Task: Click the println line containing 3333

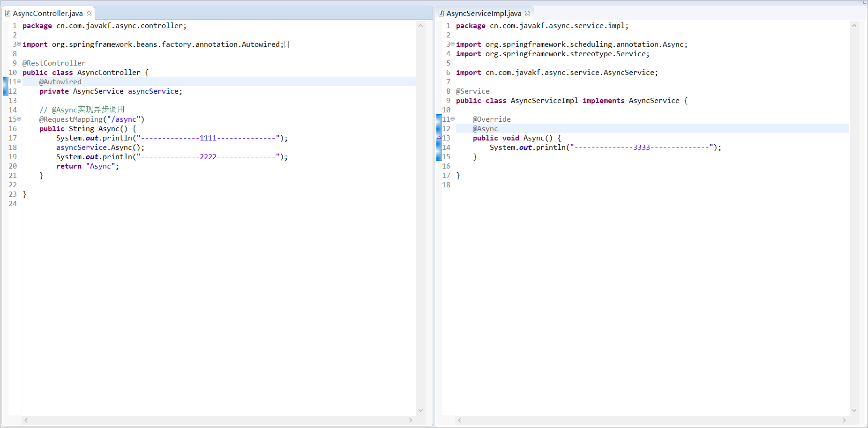Action: tap(606, 148)
